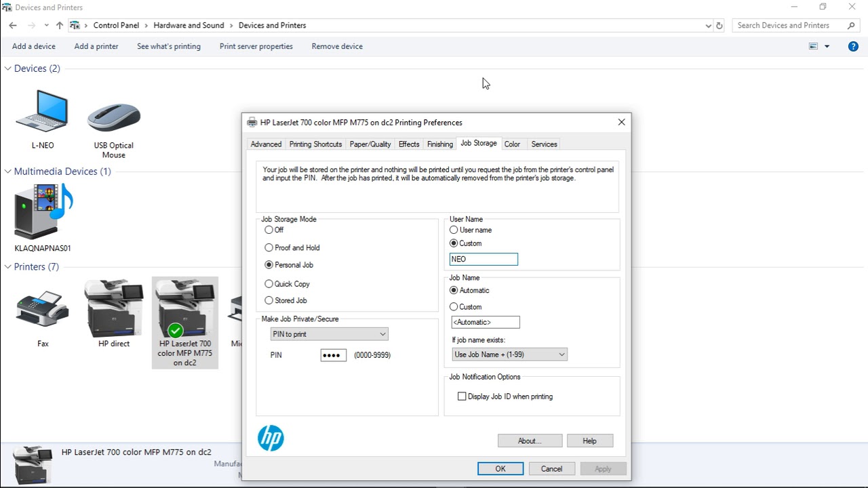This screenshot has width=868, height=488.
Task: Switch to the Effects tab
Action: [x=409, y=144]
